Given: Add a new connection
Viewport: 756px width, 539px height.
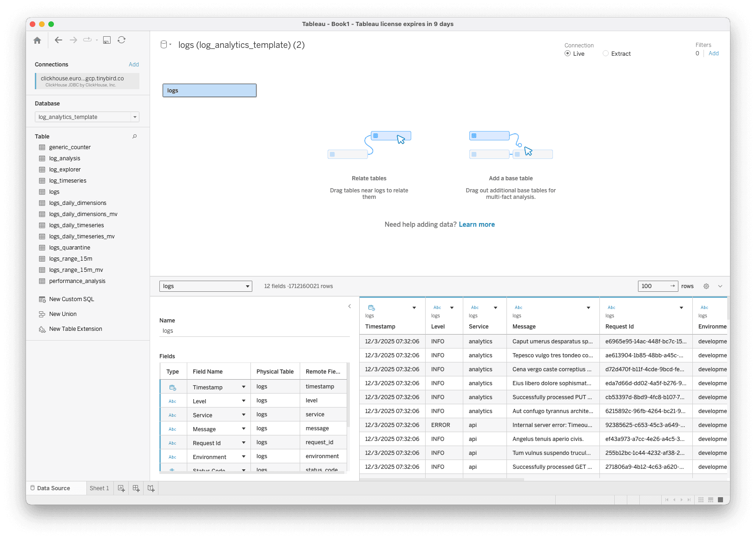Looking at the screenshot, I should point(134,64).
